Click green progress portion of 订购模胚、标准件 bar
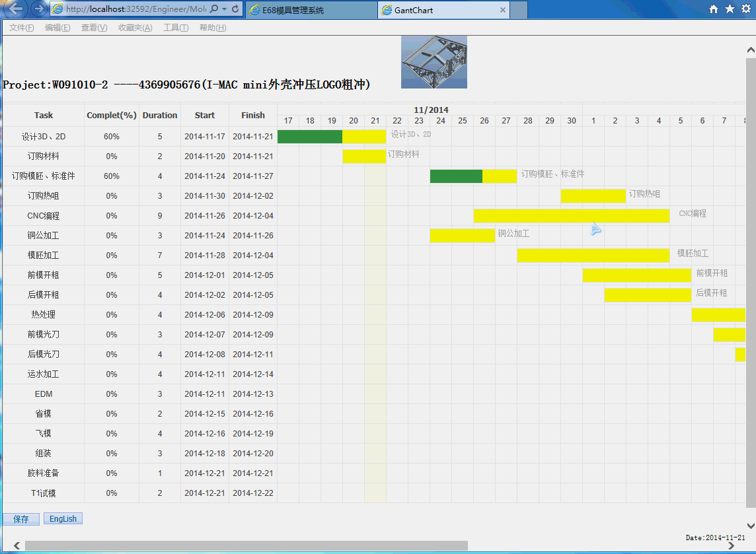756x554 pixels. [456, 176]
